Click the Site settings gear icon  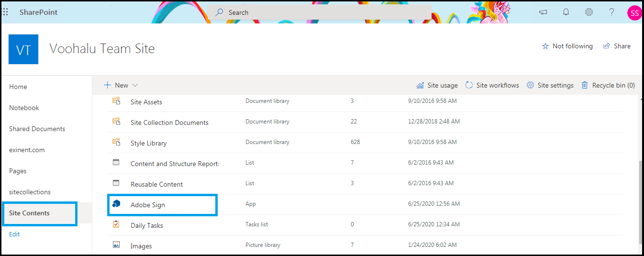530,85
